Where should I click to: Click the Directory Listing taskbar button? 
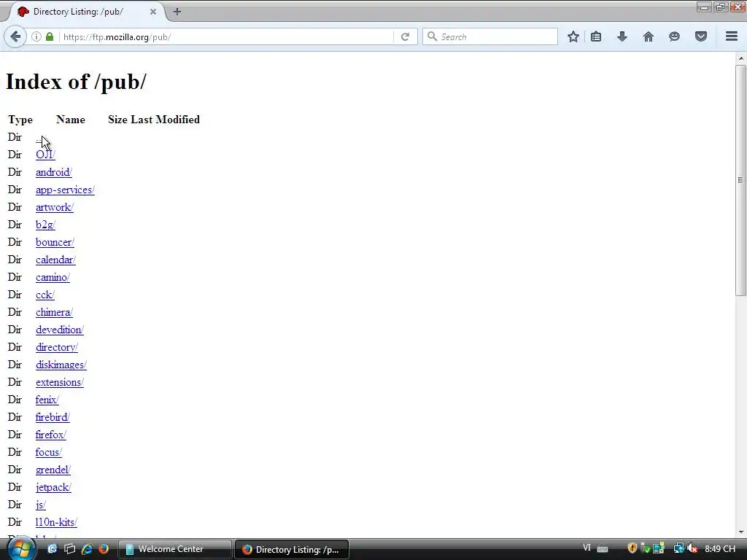(x=292, y=550)
